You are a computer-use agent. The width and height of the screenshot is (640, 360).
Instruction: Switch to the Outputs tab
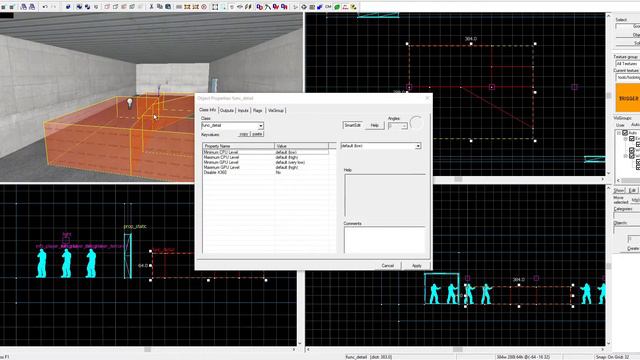pyautogui.click(x=227, y=110)
